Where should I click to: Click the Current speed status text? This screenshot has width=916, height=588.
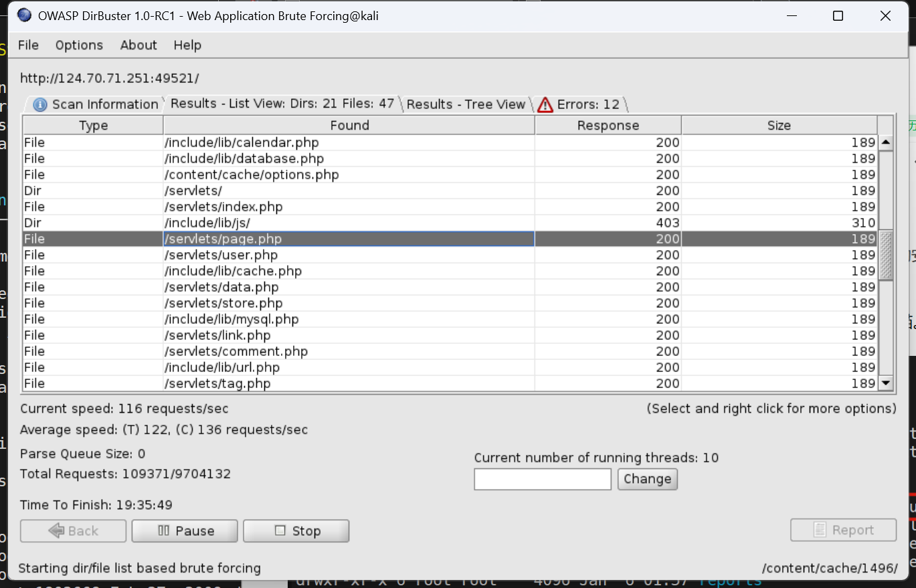[x=124, y=409]
